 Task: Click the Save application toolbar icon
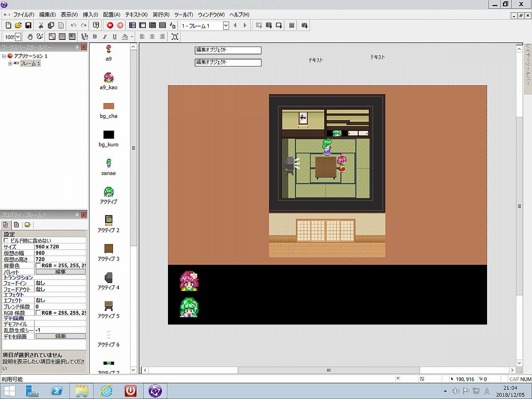pos(28,26)
